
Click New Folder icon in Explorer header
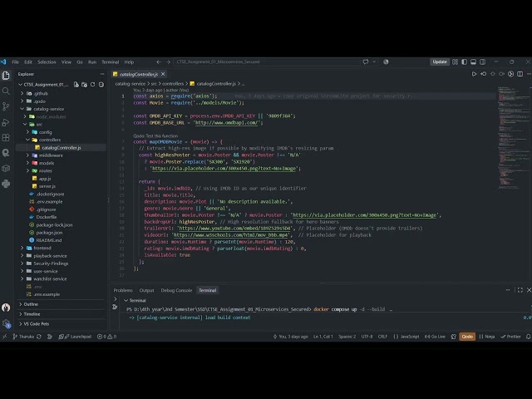pyautogui.click(x=84, y=85)
